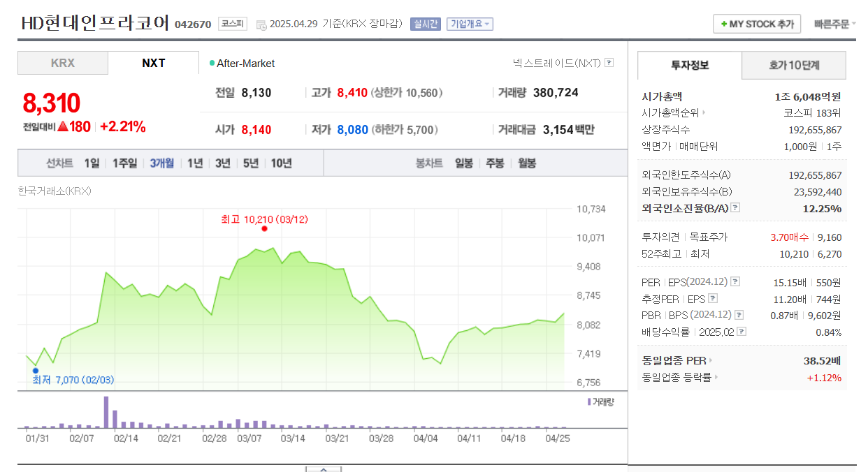Click the stock code 042670

pyautogui.click(x=192, y=24)
